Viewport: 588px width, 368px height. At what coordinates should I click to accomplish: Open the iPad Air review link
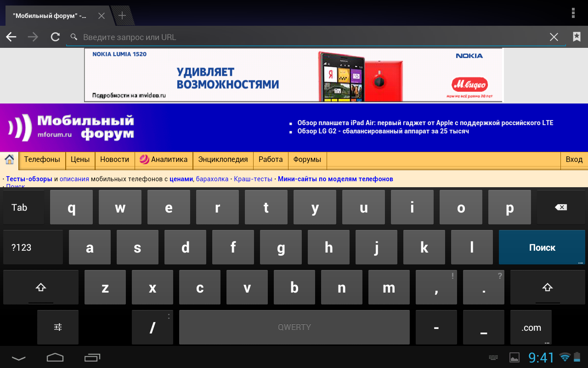click(x=425, y=123)
